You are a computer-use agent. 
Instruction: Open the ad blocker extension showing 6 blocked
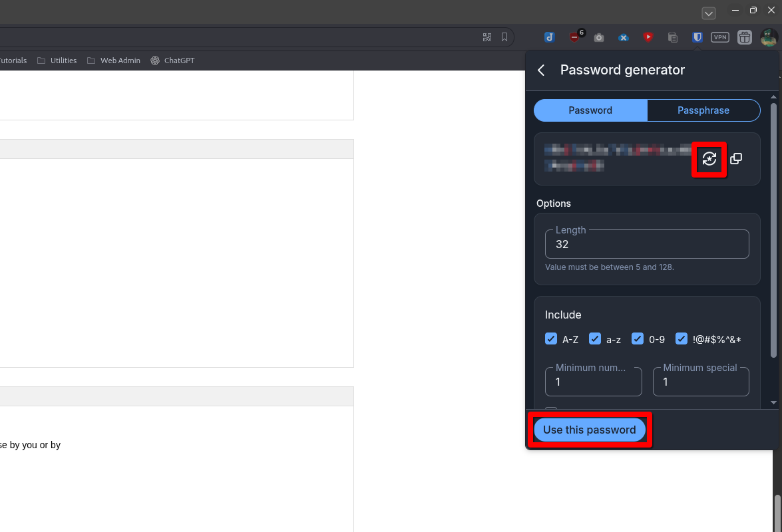[574, 37]
